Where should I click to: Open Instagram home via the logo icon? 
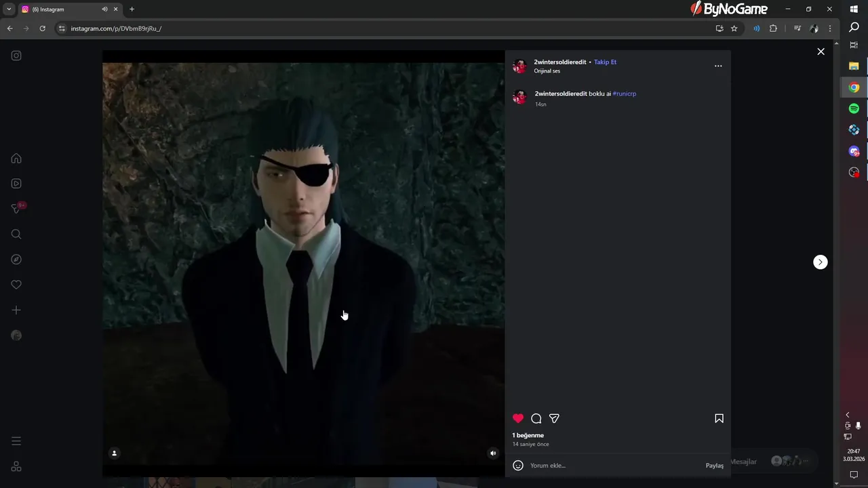pos(16,56)
